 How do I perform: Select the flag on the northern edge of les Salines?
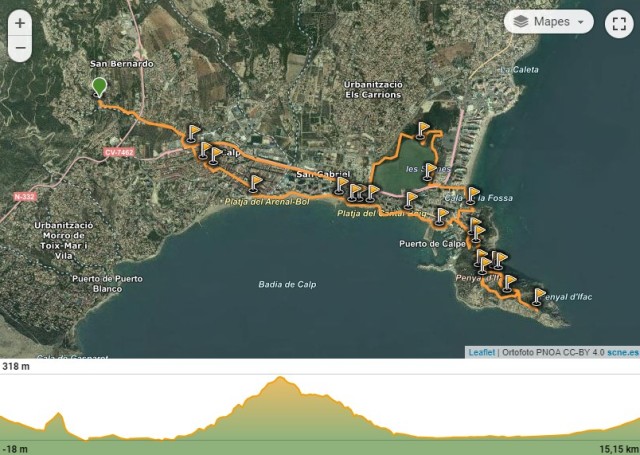[x=422, y=131]
